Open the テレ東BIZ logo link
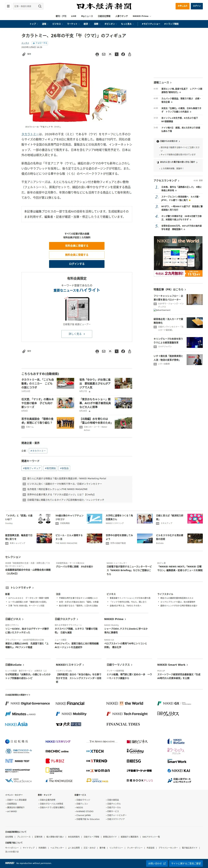 pyautogui.click(x=55, y=761)
